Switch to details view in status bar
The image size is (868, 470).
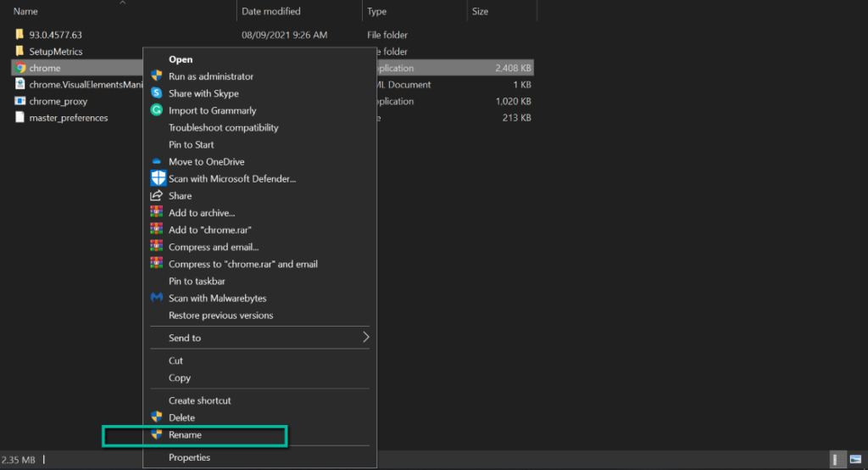pyautogui.click(x=837, y=459)
